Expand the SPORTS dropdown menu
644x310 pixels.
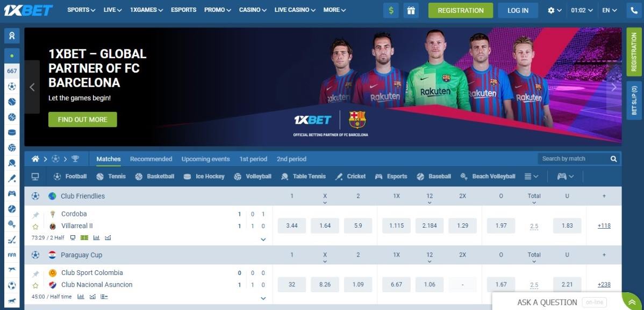[x=81, y=10]
